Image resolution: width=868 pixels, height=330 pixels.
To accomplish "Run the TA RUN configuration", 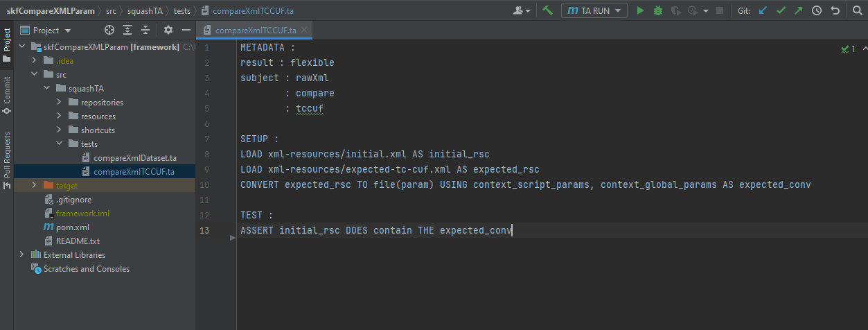I will tap(640, 10).
